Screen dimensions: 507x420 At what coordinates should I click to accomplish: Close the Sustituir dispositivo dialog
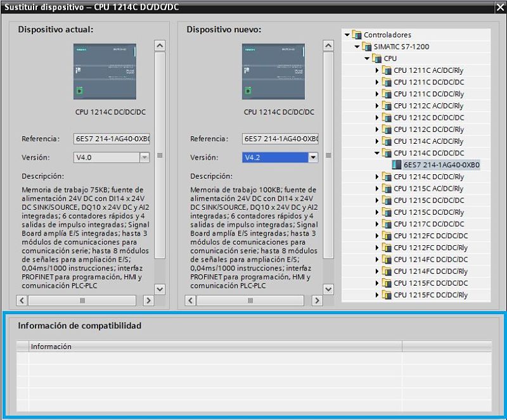click(500, 8)
